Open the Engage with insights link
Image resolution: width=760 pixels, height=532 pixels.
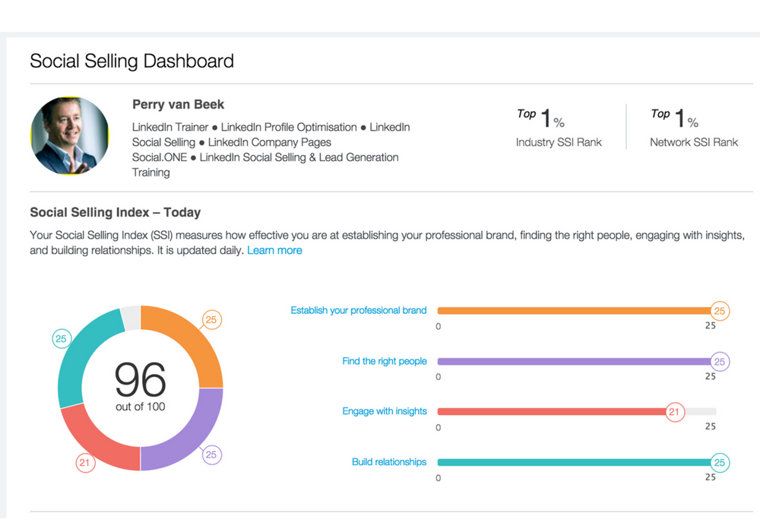[385, 411]
